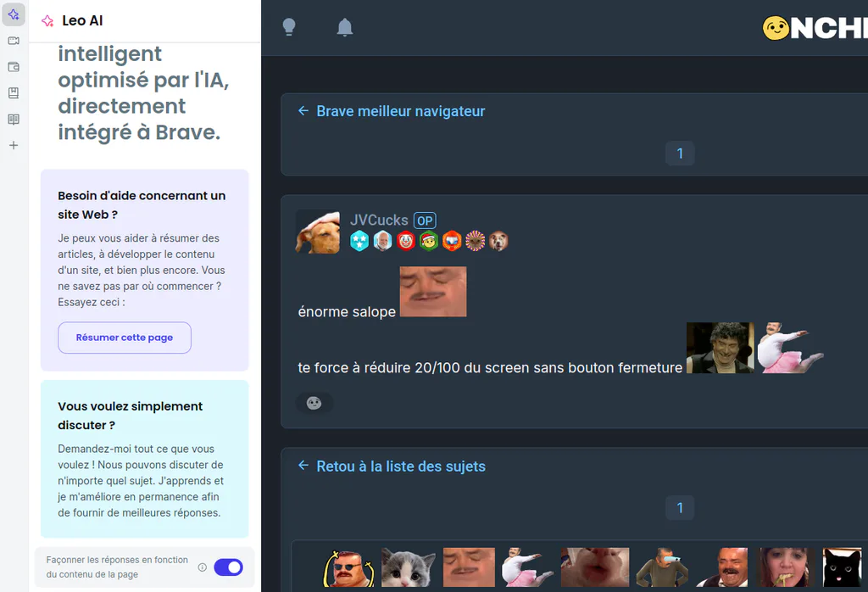Viewport: 868px width, 592px height.
Task: Click ballerina sticker in post
Action: [790, 348]
